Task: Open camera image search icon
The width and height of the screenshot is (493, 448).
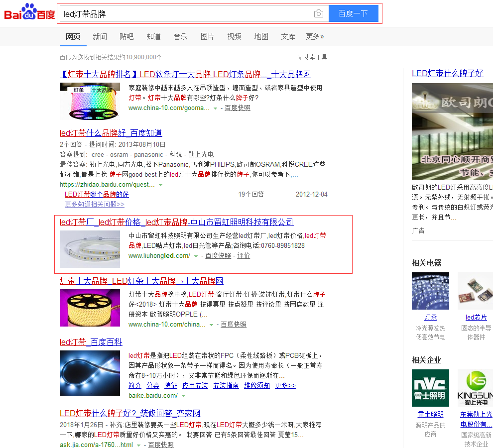Action: pyautogui.click(x=319, y=14)
